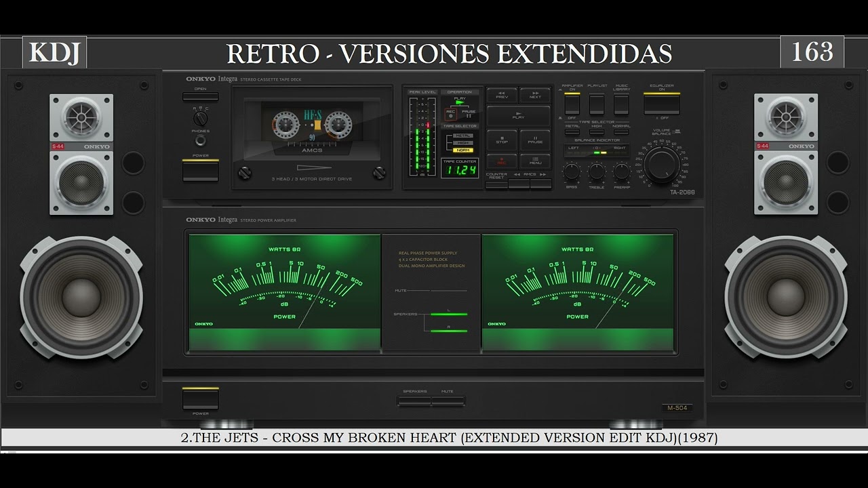Click the left speaker's large woofer
This screenshot has width=868, height=488.
(81, 297)
